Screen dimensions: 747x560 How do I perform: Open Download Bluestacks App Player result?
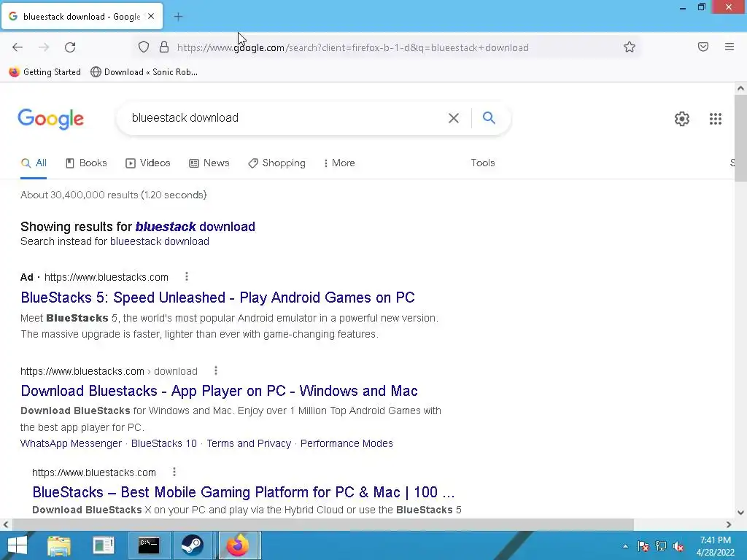(219, 391)
